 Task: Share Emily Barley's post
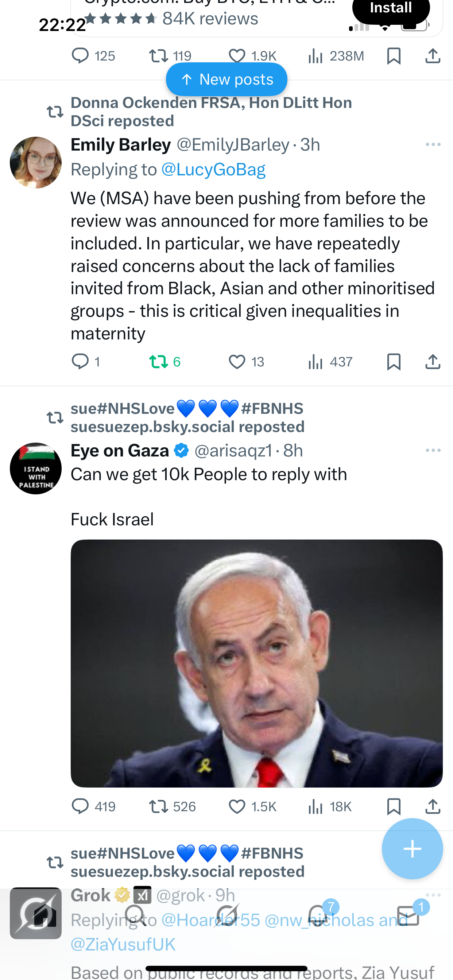433,361
